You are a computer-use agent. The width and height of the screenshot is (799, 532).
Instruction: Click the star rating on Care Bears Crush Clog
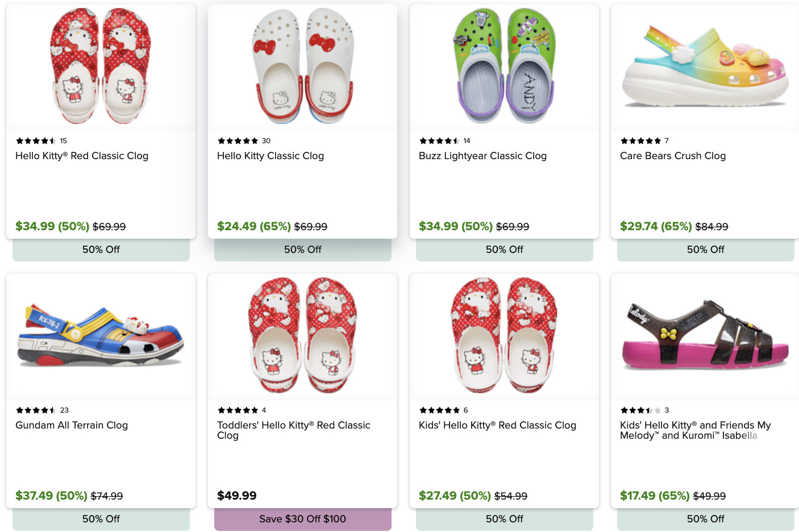(640, 141)
